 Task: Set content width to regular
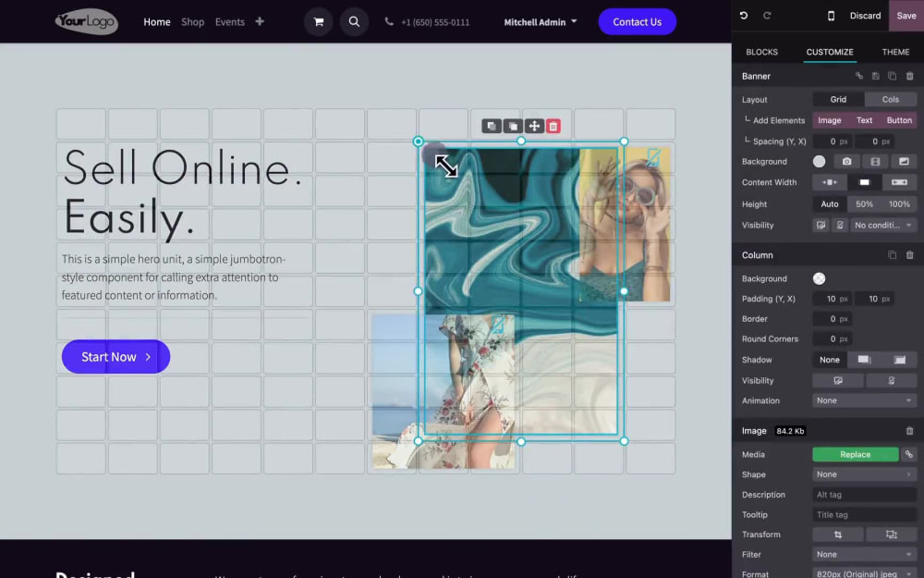coord(864,182)
